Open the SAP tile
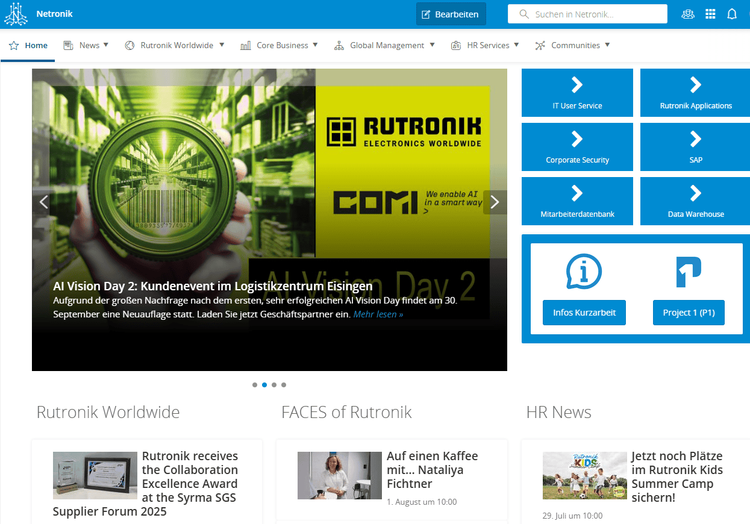750x524 pixels. click(x=695, y=147)
